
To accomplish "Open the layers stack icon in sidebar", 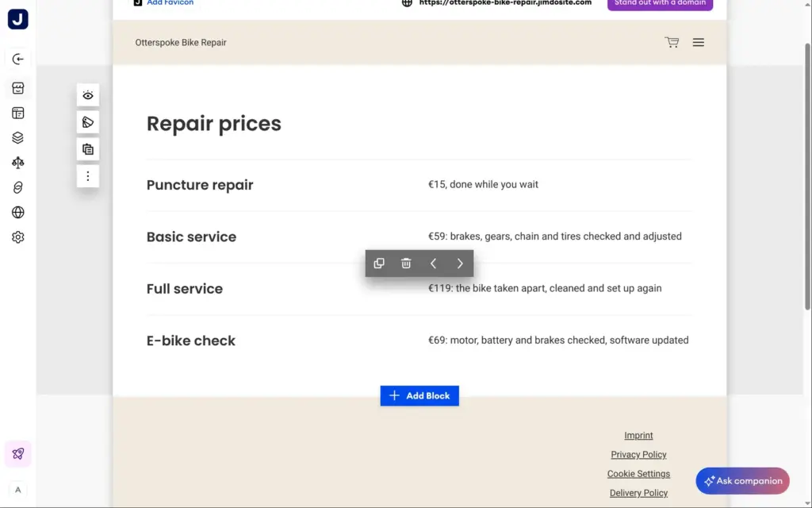I will pyautogui.click(x=18, y=138).
